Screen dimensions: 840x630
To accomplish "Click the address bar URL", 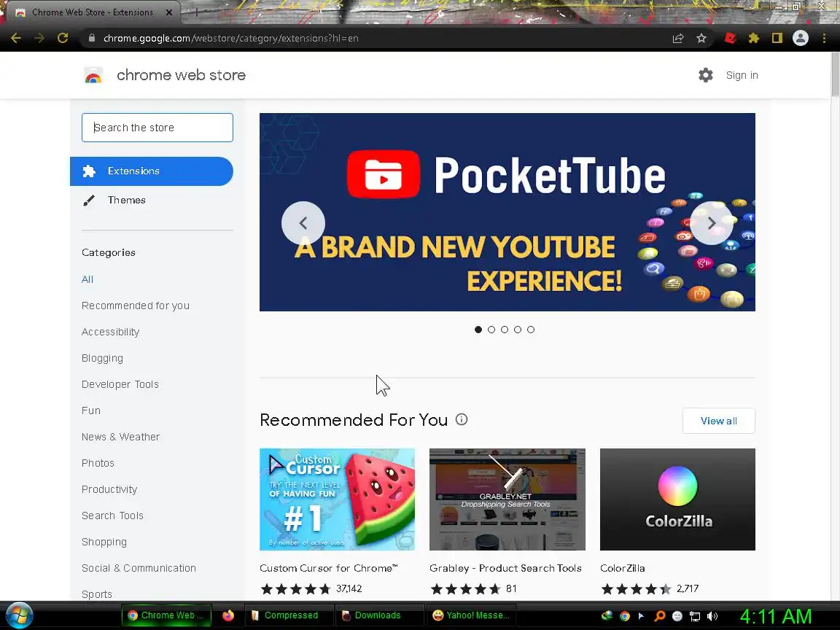I will (230, 38).
